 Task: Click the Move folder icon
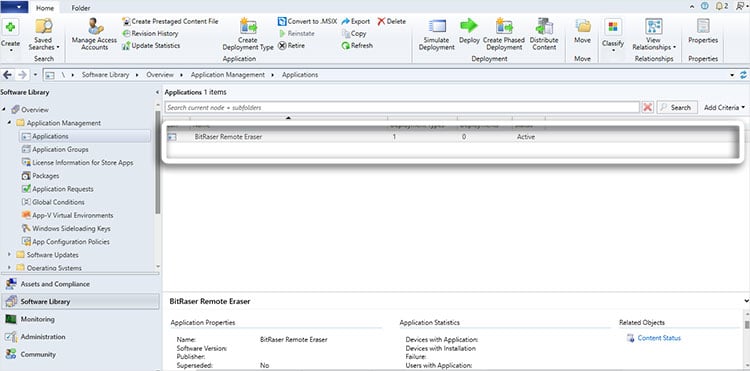[x=582, y=26]
